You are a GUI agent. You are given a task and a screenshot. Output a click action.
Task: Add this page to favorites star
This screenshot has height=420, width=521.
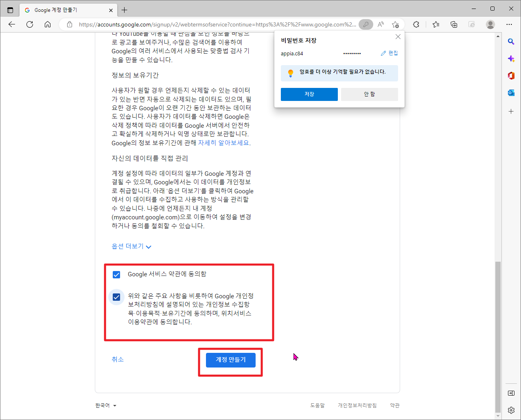tap(395, 24)
